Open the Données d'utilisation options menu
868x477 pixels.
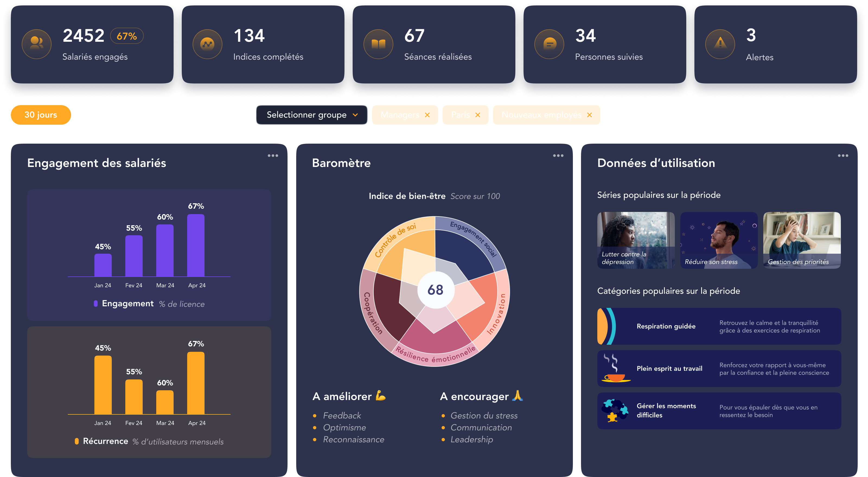coord(843,155)
